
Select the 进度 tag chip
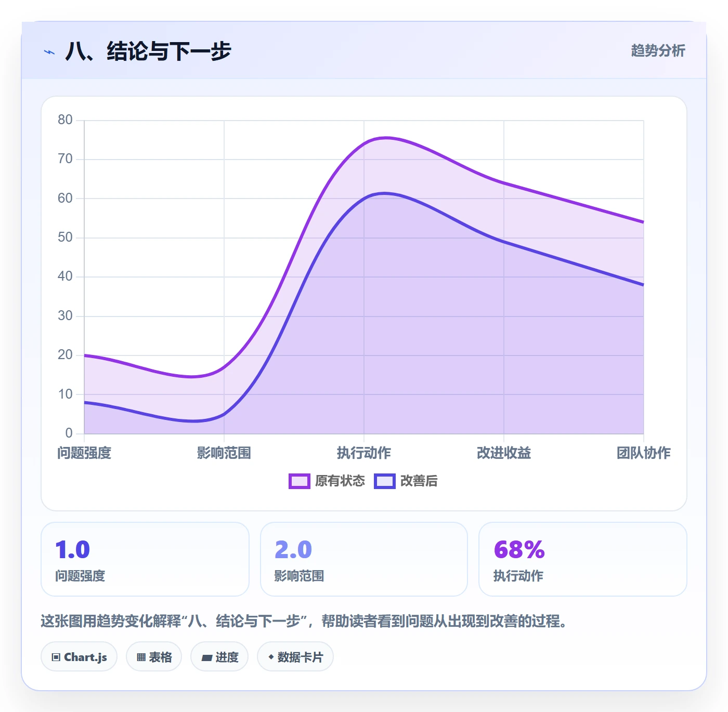(219, 657)
